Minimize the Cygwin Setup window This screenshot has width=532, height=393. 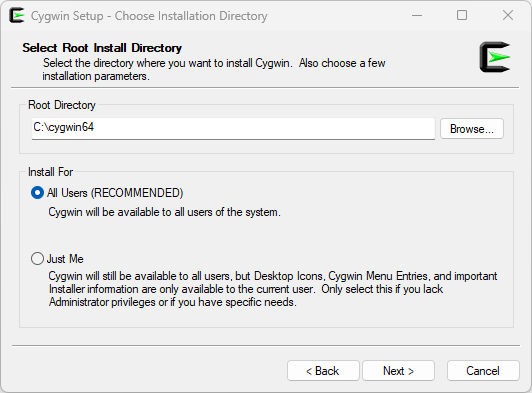(x=417, y=15)
